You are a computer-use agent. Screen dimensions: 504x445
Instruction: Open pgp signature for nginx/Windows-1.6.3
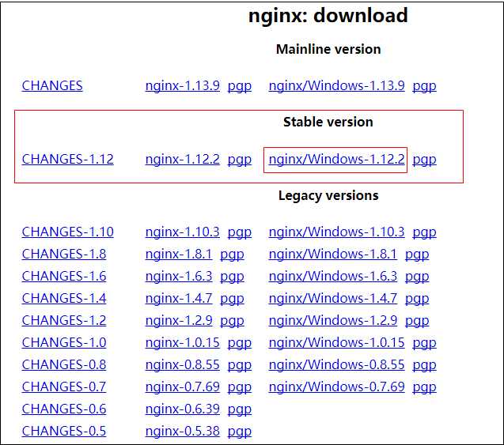point(417,277)
